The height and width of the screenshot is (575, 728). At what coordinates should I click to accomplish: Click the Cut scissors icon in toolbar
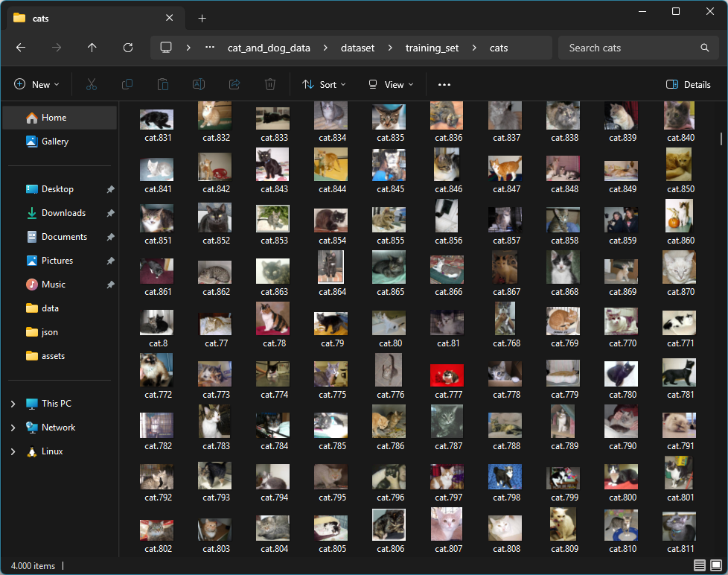(92, 85)
